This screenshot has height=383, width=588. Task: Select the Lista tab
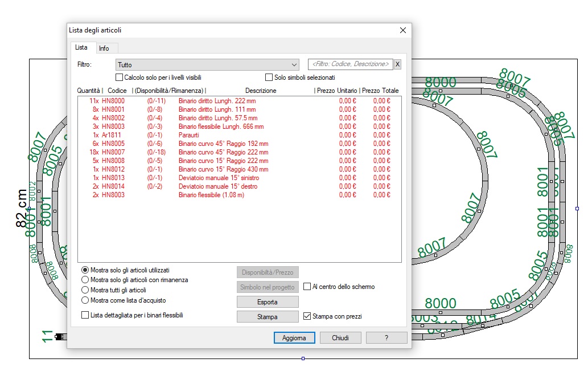[81, 48]
